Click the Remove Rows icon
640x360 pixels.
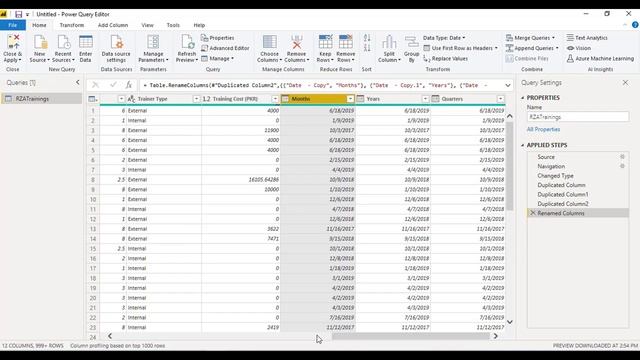tap(346, 42)
